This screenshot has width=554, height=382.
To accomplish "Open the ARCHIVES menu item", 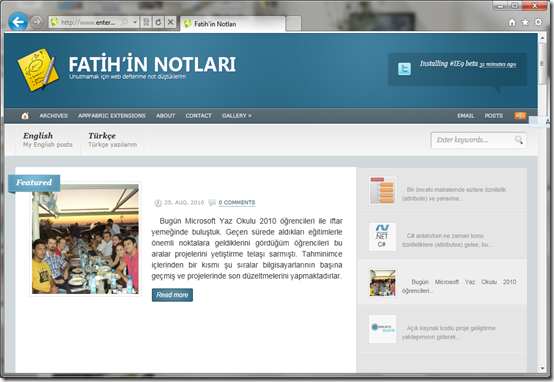I will point(53,116).
